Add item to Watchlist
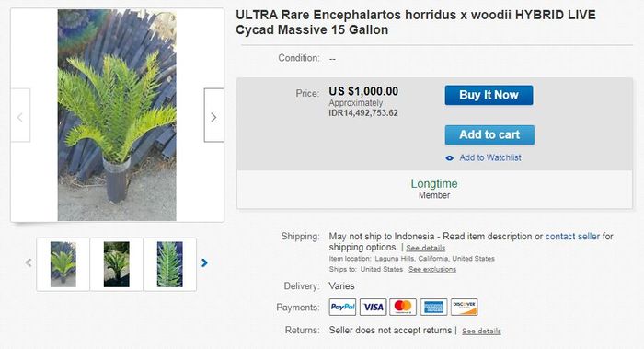The height and width of the screenshot is (349, 644). click(x=490, y=157)
